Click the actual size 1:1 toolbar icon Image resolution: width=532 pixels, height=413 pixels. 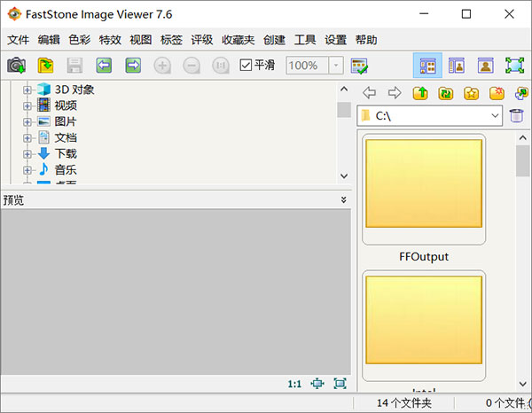pos(221,65)
